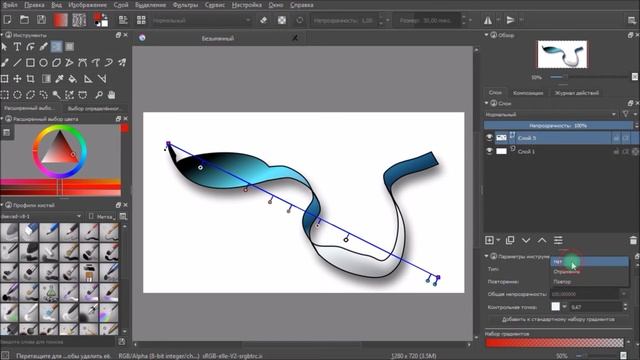
Task: Click the red gradient preset bar
Action: click(x=554, y=343)
